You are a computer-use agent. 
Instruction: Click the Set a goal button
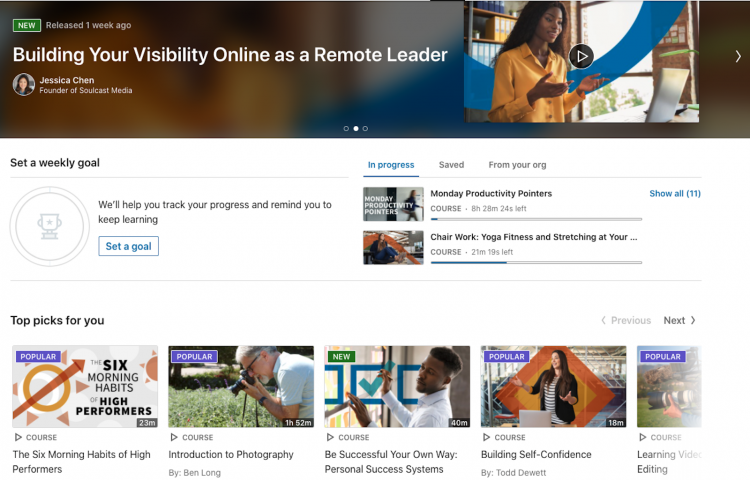click(128, 246)
